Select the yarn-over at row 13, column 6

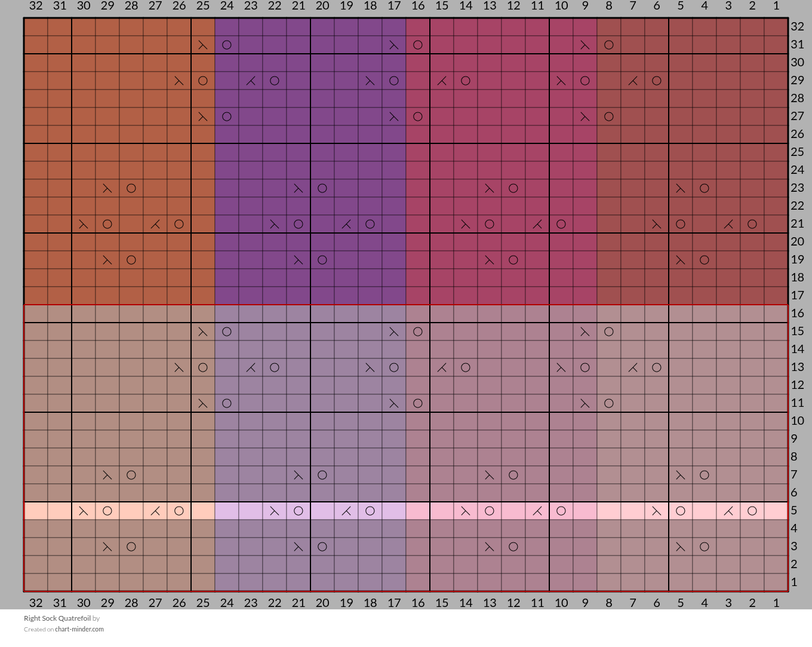pyautogui.click(x=657, y=367)
